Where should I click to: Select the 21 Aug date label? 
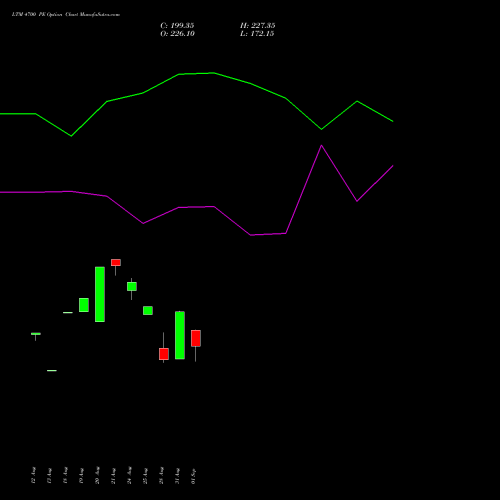[113, 476]
